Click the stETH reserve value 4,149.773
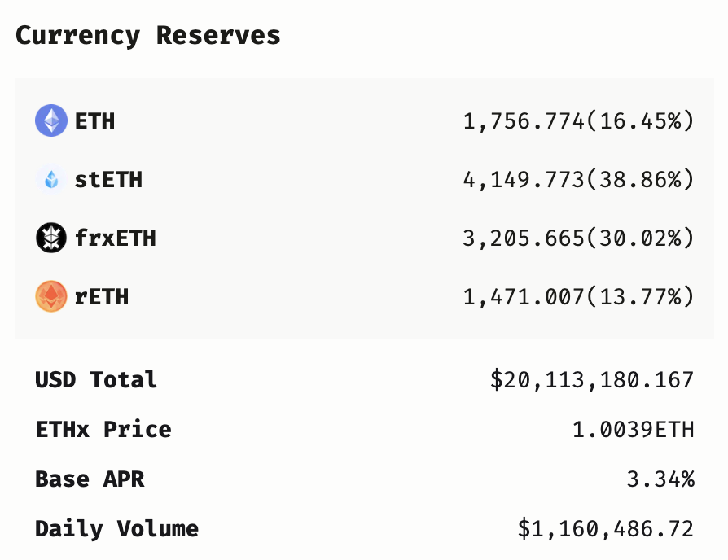This screenshot has width=728, height=560. 524,180
